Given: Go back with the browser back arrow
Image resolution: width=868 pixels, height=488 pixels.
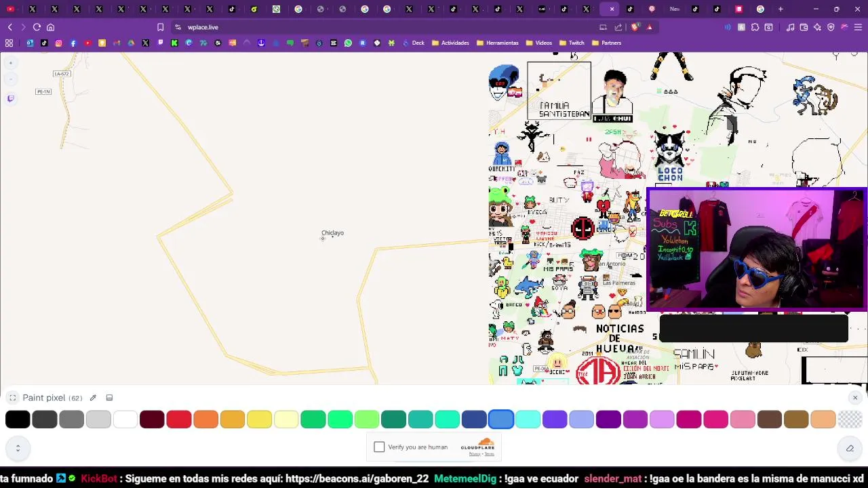Looking at the screenshot, I should (9, 27).
